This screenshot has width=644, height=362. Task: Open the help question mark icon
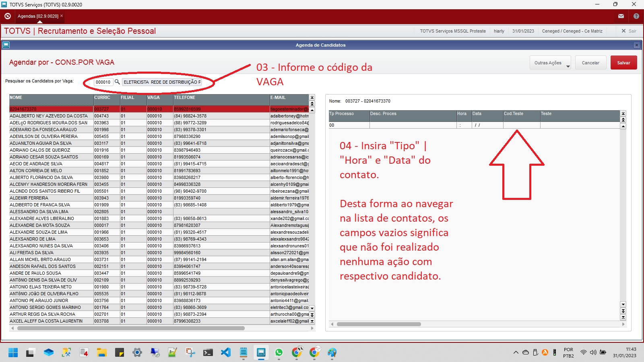coord(636,16)
